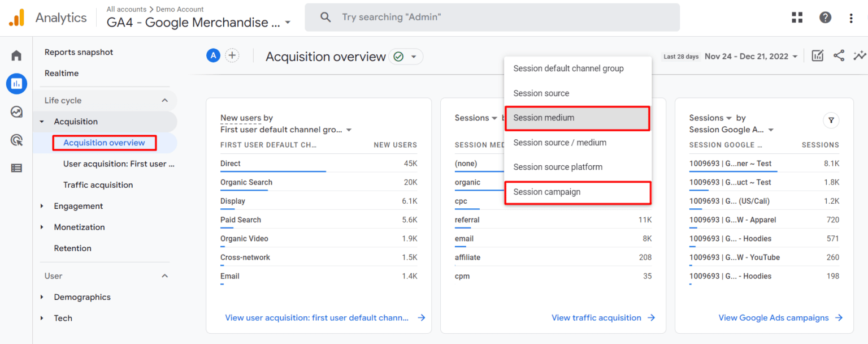868x344 pixels.
Task: Choose Session campaign in the dropdown list
Action: 577,192
